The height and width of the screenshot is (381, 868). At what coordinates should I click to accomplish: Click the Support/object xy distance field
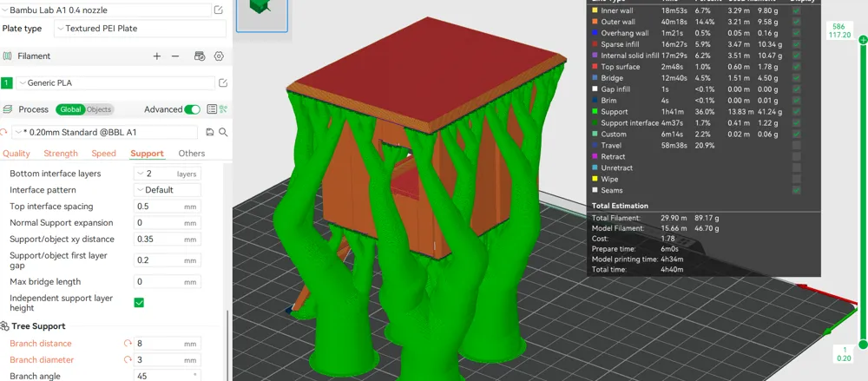[x=168, y=240]
